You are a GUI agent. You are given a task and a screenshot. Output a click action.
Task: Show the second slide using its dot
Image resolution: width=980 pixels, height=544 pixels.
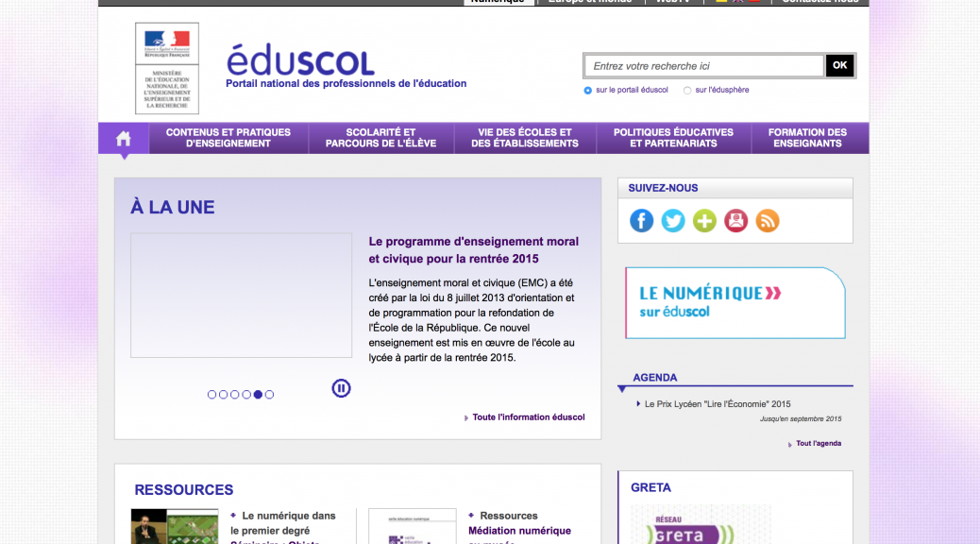click(x=223, y=395)
